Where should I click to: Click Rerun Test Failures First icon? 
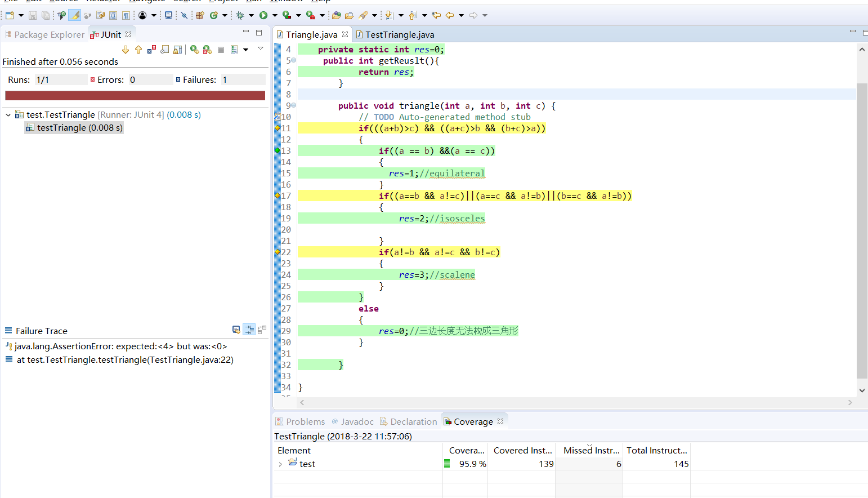(x=207, y=50)
